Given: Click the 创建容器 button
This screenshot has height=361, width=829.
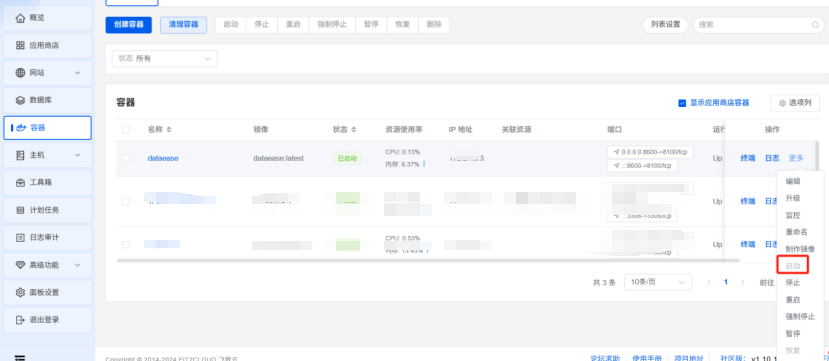Looking at the screenshot, I should pos(128,25).
